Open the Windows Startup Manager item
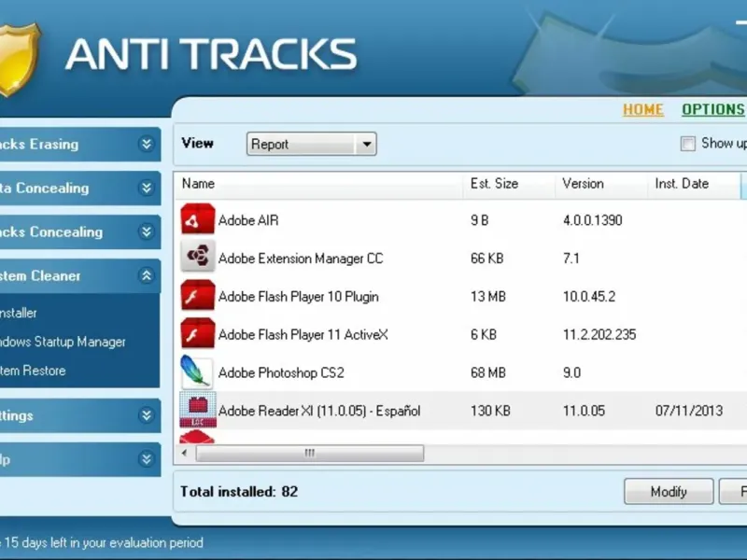Image resolution: width=747 pixels, height=560 pixels. (63, 342)
